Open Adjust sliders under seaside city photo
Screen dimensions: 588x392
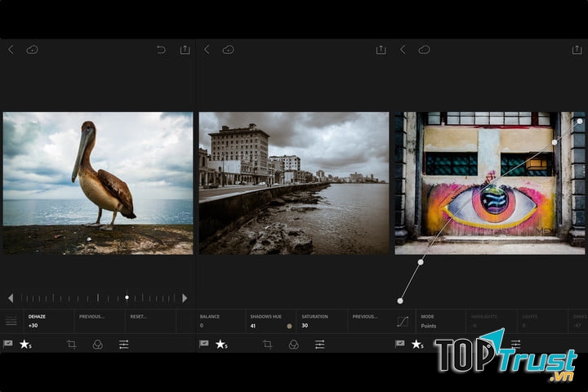(320, 344)
